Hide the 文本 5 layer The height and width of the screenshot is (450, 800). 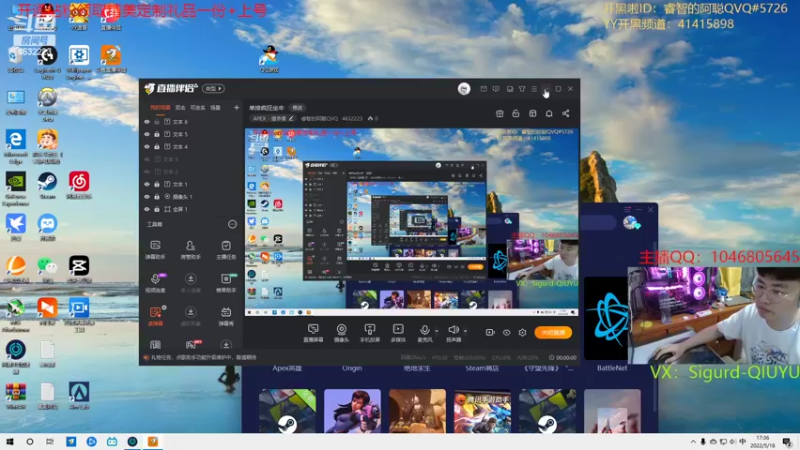point(147,134)
